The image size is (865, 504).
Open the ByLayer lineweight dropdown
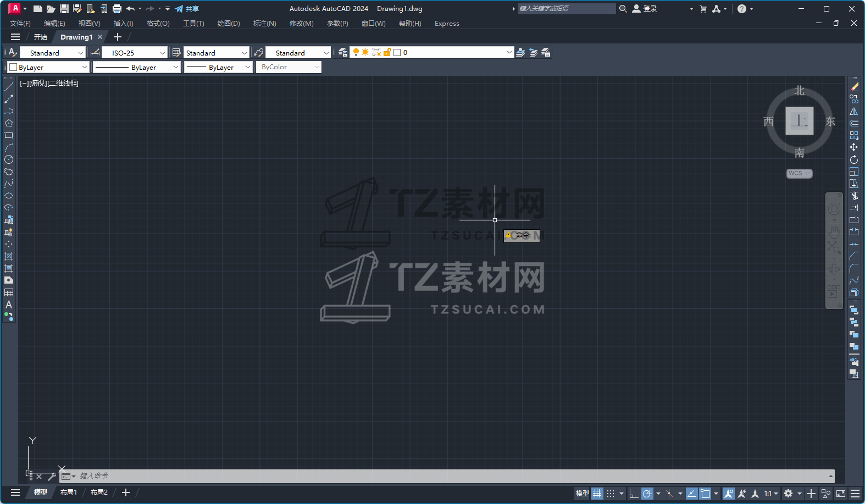point(218,67)
